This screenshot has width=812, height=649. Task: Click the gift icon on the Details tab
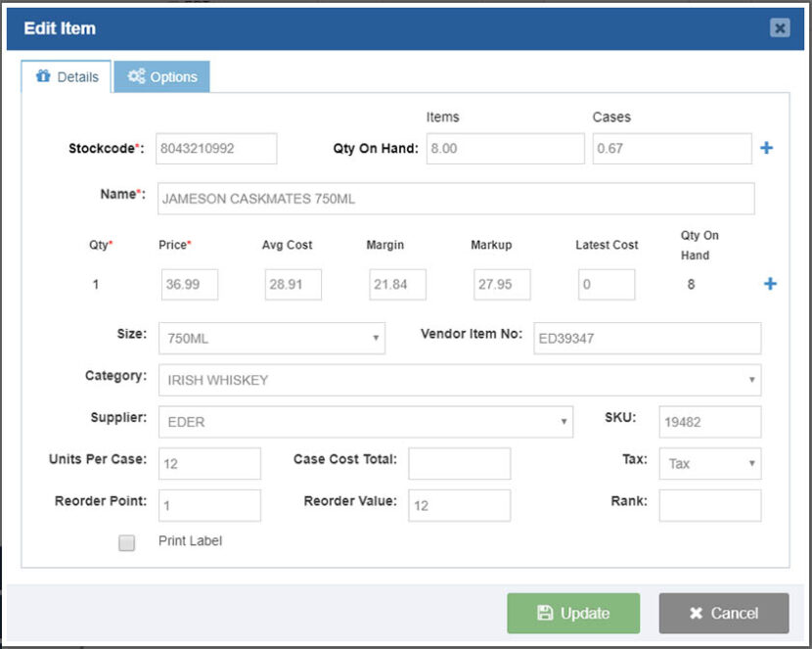(x=43, y=76)
